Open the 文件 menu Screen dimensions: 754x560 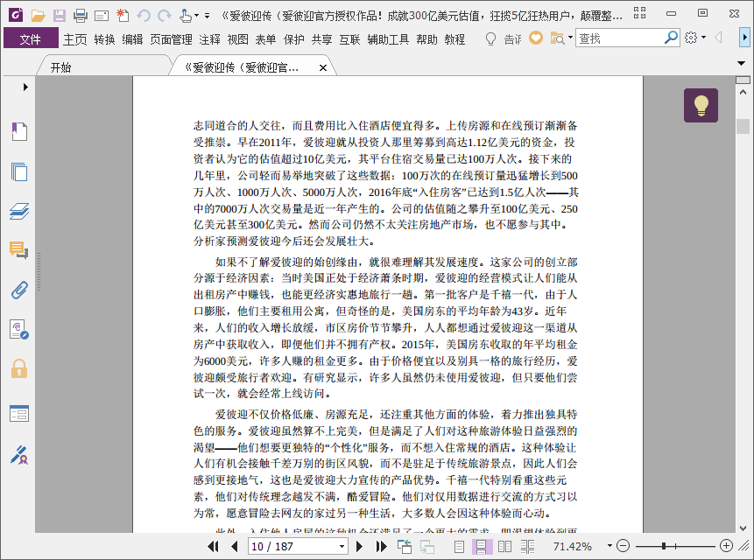31,38
